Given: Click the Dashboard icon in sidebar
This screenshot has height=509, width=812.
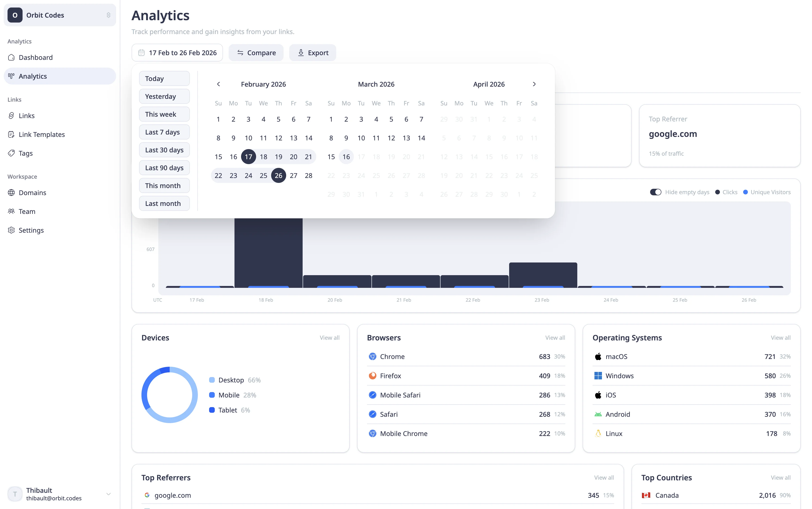Looking at the screenshot, I should (12, 57).
